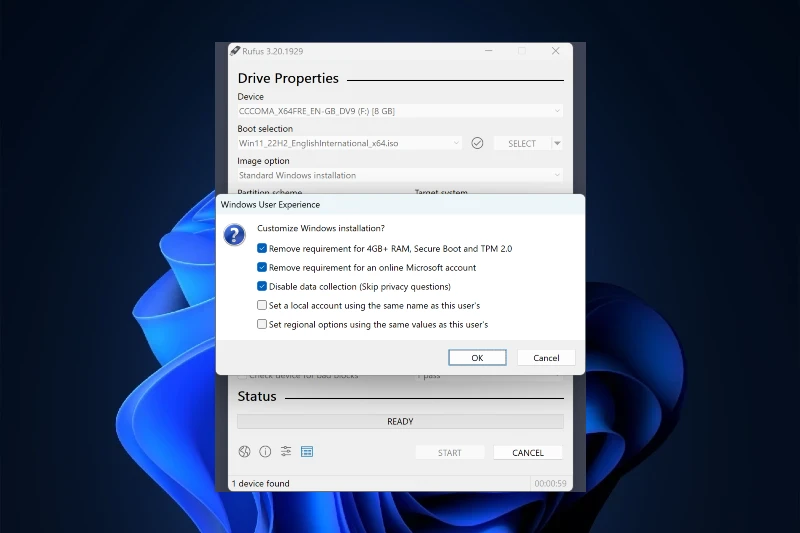Click the 'Customize Windows installation?' text
The height and width of the screenshot is (533, 800).
click(x=321, y=228)
